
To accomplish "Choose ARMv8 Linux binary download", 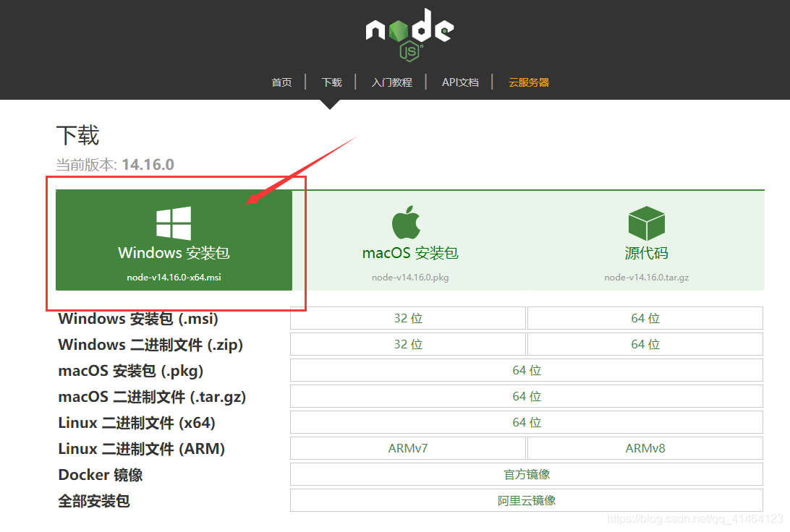I will (645, 448).
